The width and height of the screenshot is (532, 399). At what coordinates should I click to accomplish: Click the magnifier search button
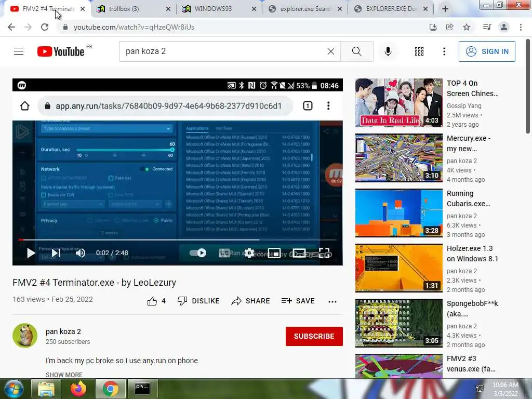click(x=356, y=51)
